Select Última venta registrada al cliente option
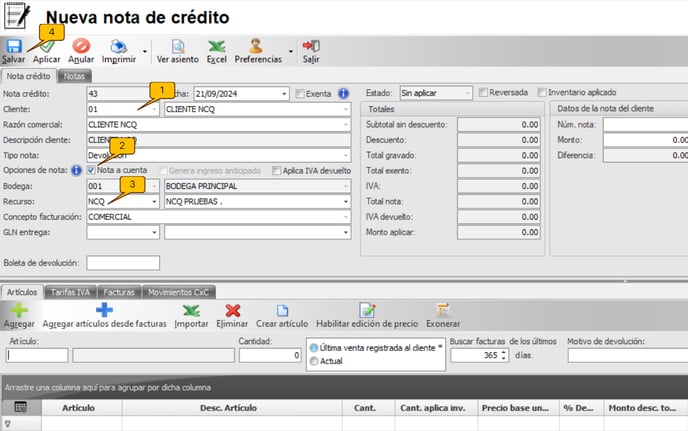The image size is (688, 431). [x=314, y=348]
